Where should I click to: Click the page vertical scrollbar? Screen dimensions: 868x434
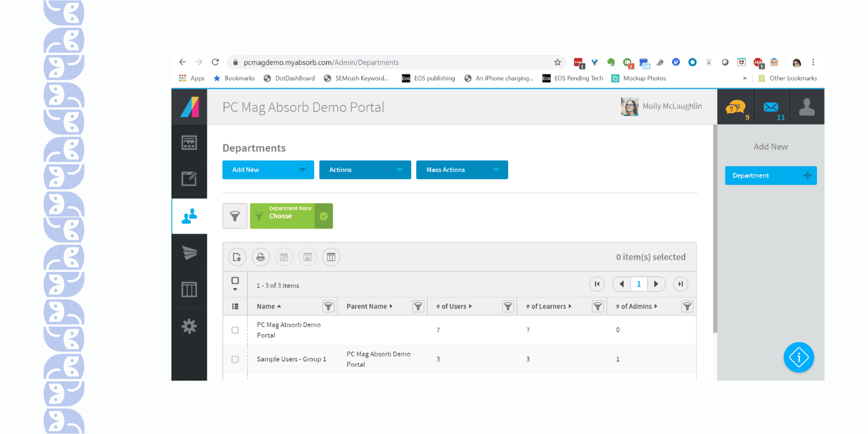pyautogui.click(x=715, y=229)
